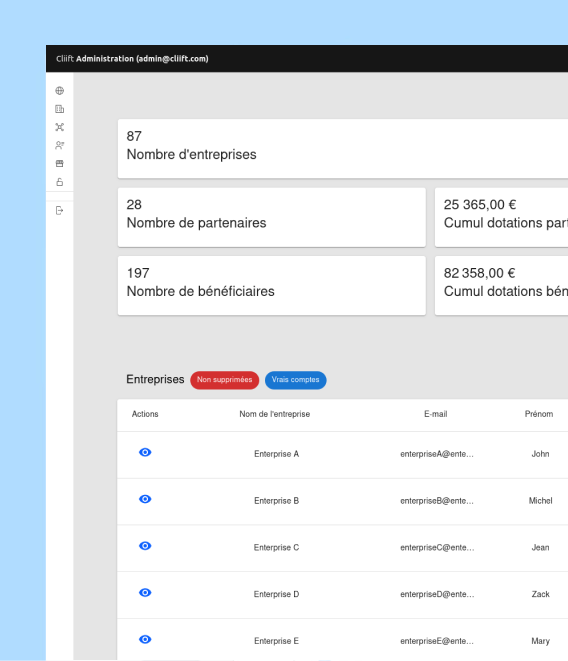Viewport: 568px width, 661px height.
Task: Click the enterpriseA@ente… email cell
Action: 437,454
